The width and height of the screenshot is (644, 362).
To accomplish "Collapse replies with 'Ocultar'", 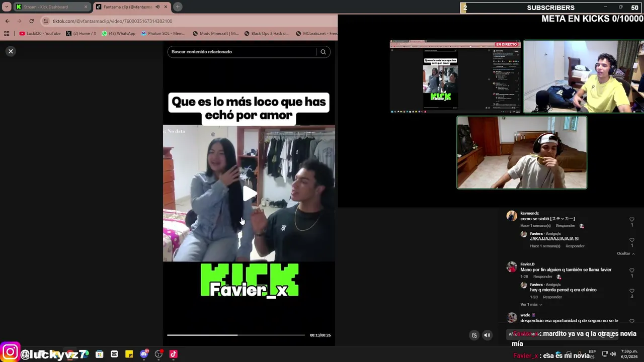I will click(625, 253).
